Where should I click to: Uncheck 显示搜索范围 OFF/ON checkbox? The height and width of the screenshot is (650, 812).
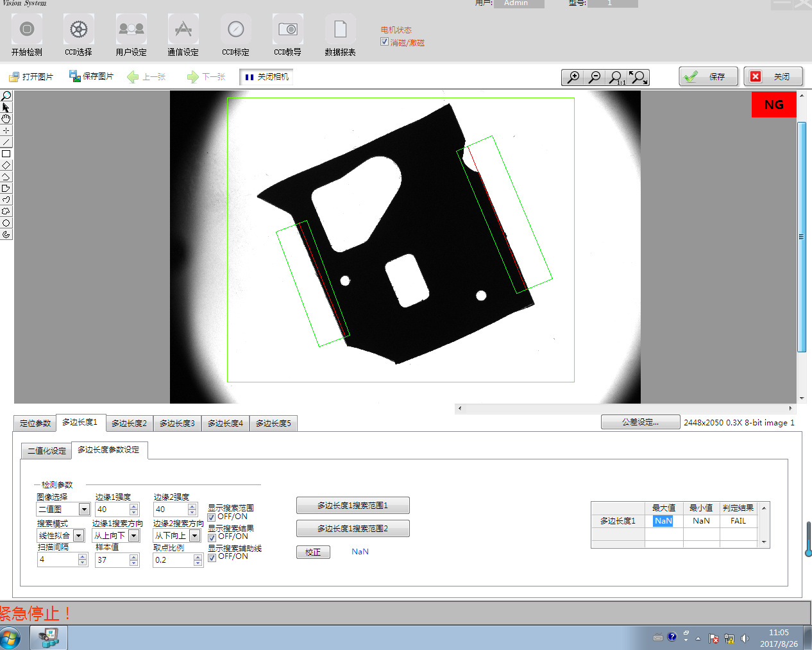pyautogui.click(x=212, y=517)
